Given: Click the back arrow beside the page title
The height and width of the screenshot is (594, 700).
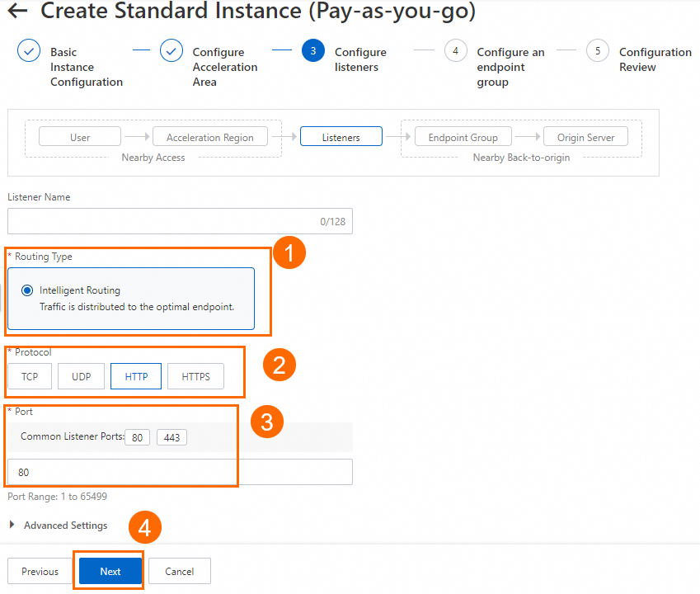Looking at the screenshot, I should 16,12.
